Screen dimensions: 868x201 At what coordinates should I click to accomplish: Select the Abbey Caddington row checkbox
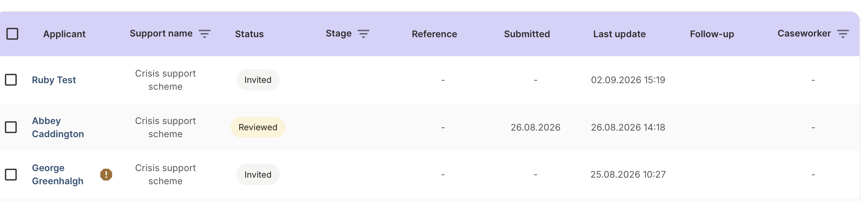(11, 127)
